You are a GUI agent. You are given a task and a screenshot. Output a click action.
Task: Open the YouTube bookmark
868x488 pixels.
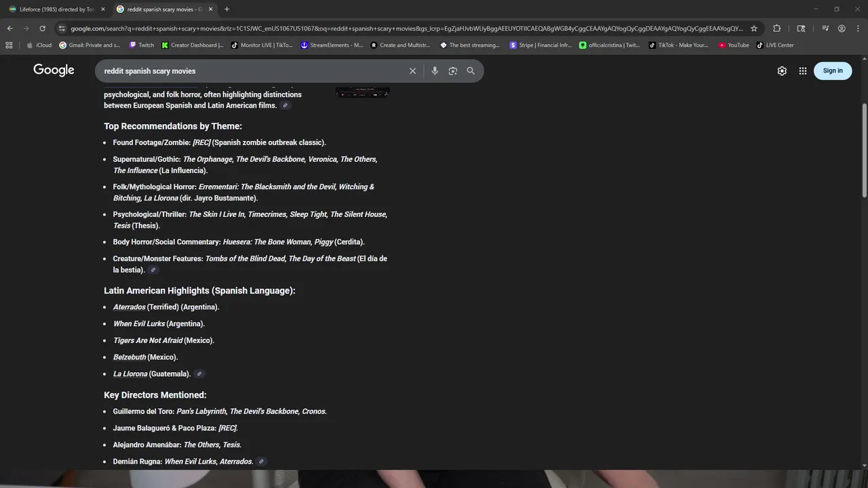[x=734, y=45]
